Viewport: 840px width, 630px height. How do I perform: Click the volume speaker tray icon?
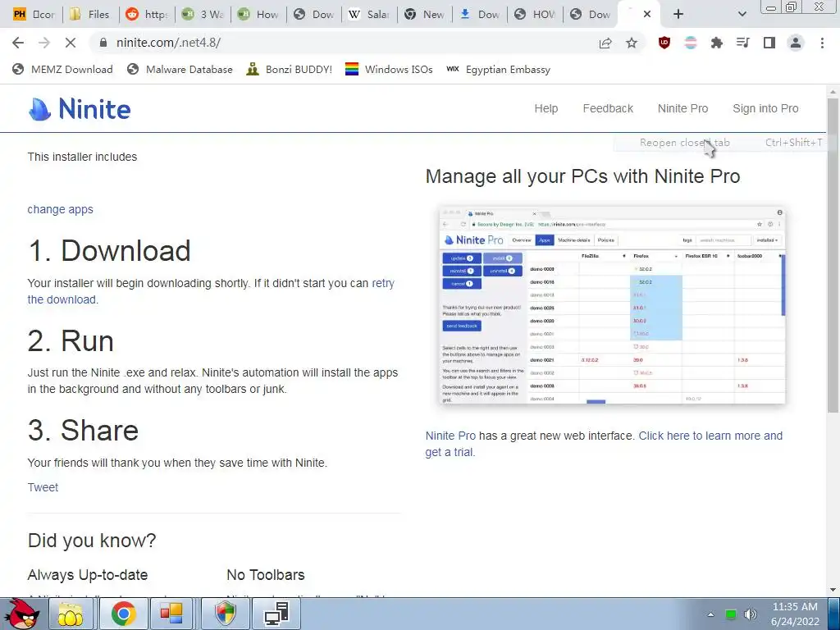(x=751, y=614)
